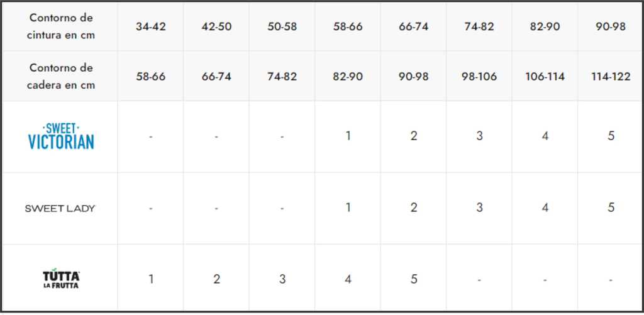Click the Tutta La Frutta logo
The height and width of the screenshot is (315, 644).
(61, 279)
